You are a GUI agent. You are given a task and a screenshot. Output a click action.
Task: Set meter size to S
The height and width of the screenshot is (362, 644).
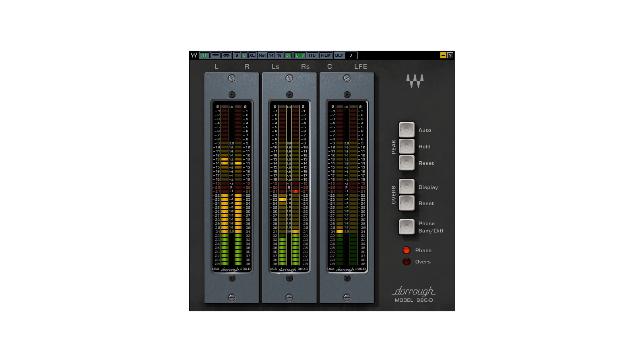(x=237, y=56)
